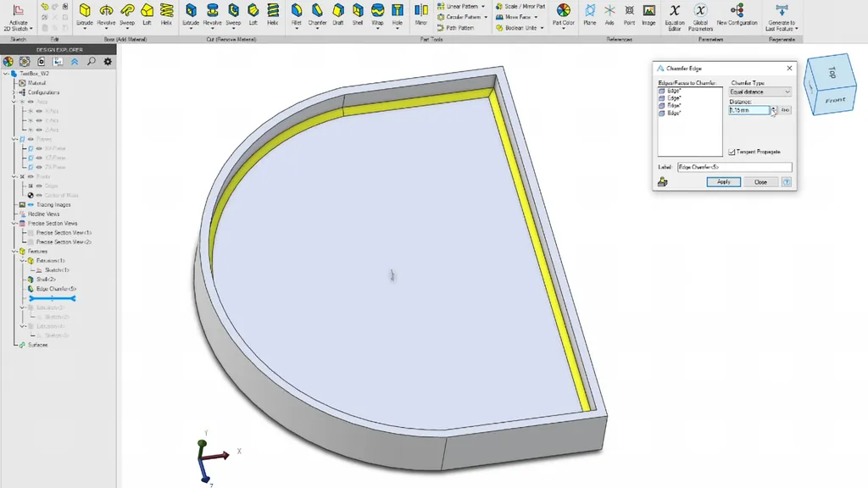
Task: Click Apply in Chamfer Edge dialog
Action: tap(724, 182)
